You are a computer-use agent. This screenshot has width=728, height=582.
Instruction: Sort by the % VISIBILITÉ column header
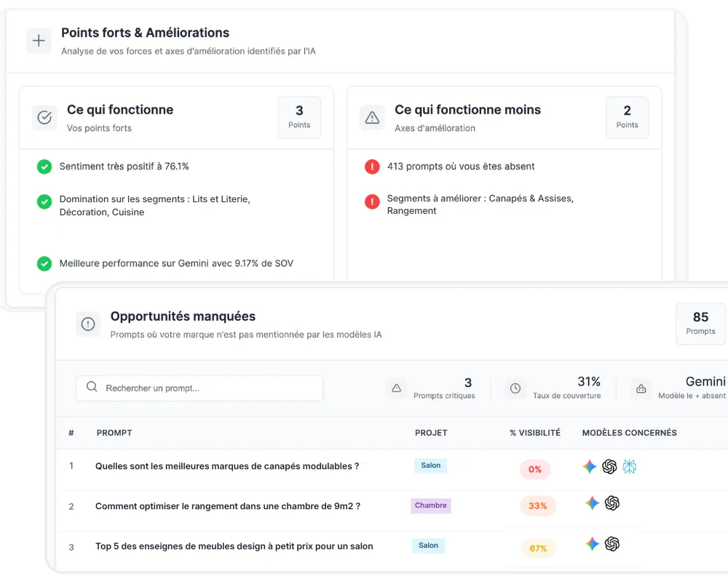pyautogui.click(x=535, y=432)
